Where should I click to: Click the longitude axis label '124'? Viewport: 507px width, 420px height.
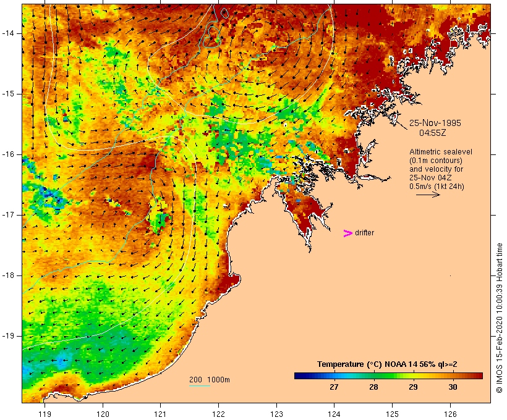coord(334,414)
